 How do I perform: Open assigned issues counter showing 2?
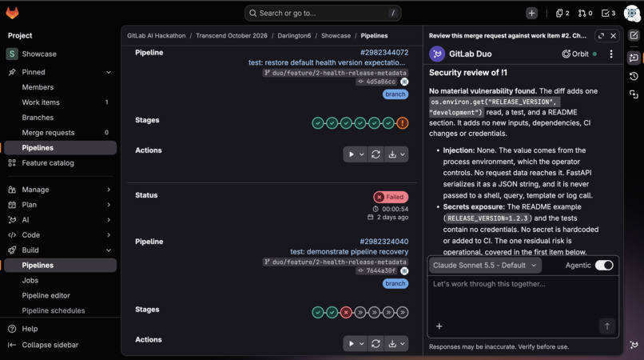pos(563,13)
